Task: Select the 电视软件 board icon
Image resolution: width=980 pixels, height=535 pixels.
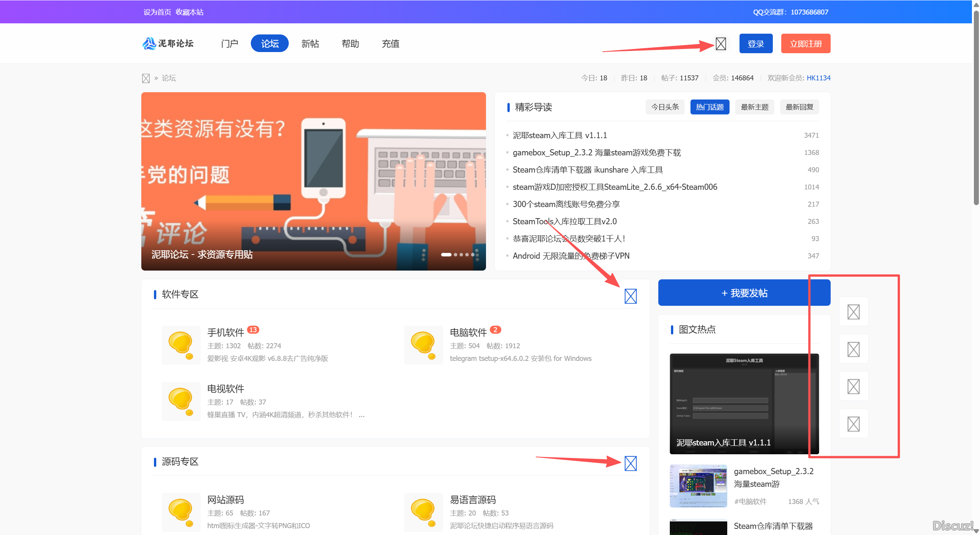Action: [181, 401]
